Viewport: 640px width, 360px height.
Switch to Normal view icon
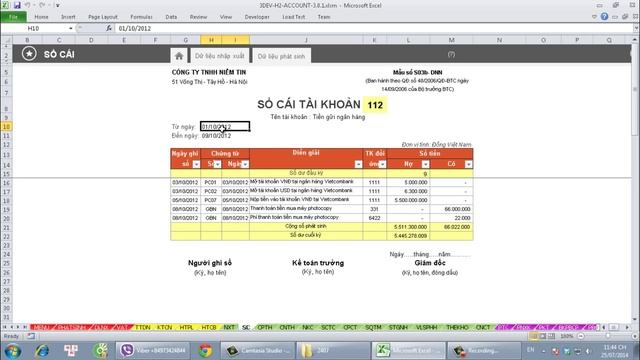(x=533, y=336)
